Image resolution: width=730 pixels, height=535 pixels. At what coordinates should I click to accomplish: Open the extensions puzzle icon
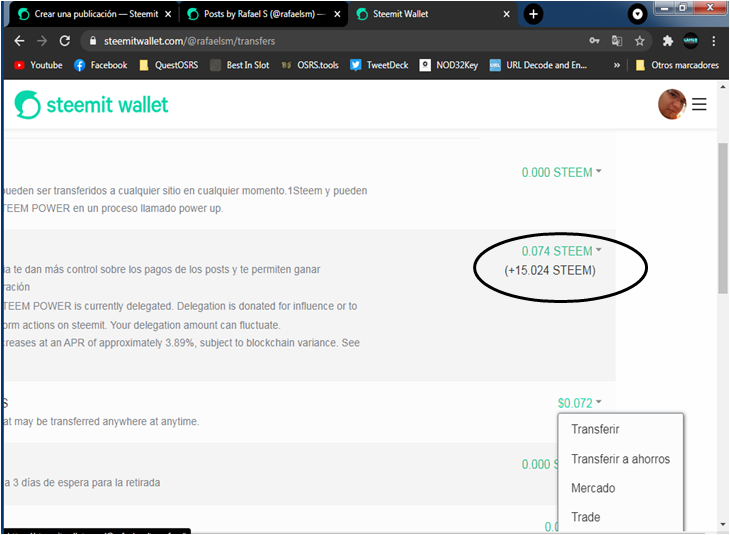(x=668, y=41)
